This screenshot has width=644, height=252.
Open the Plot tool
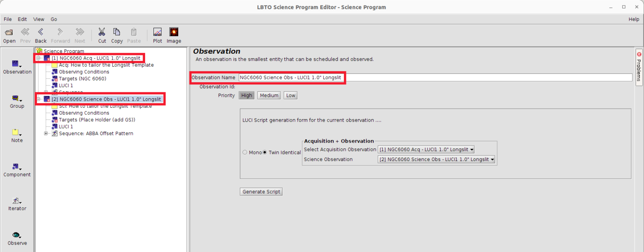[157, 33]
